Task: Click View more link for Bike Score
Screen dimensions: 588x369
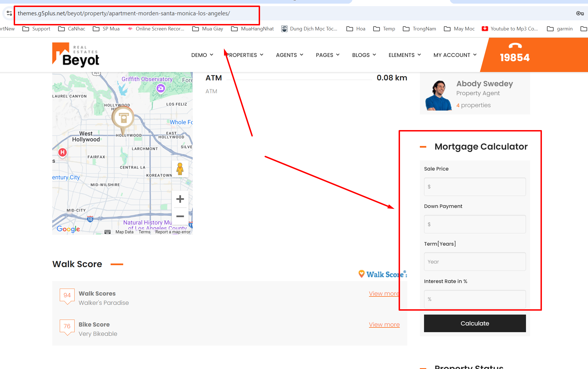Action: click(384, 325)
